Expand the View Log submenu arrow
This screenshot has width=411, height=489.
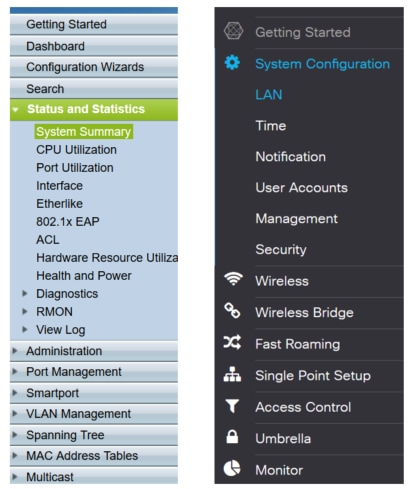tap(25, 329)
